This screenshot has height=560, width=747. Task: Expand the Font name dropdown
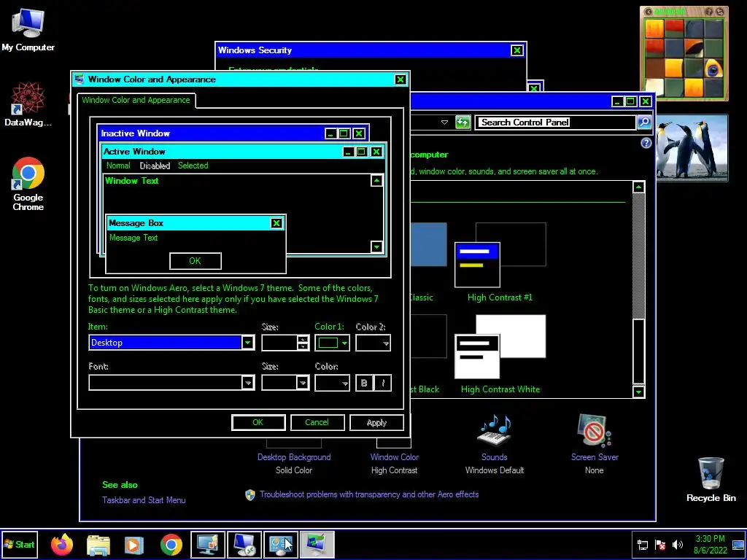click(248, 383)
